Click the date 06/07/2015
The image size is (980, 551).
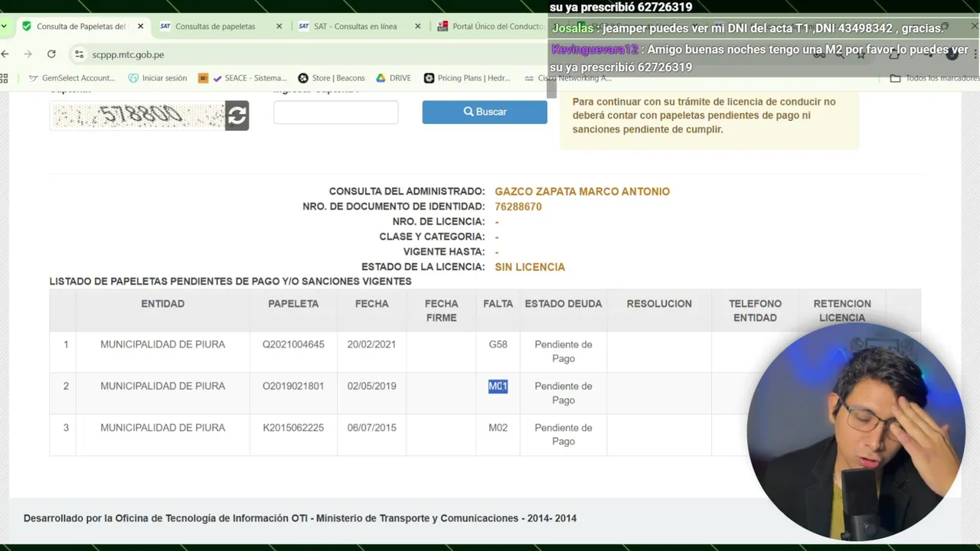point(371,428)
